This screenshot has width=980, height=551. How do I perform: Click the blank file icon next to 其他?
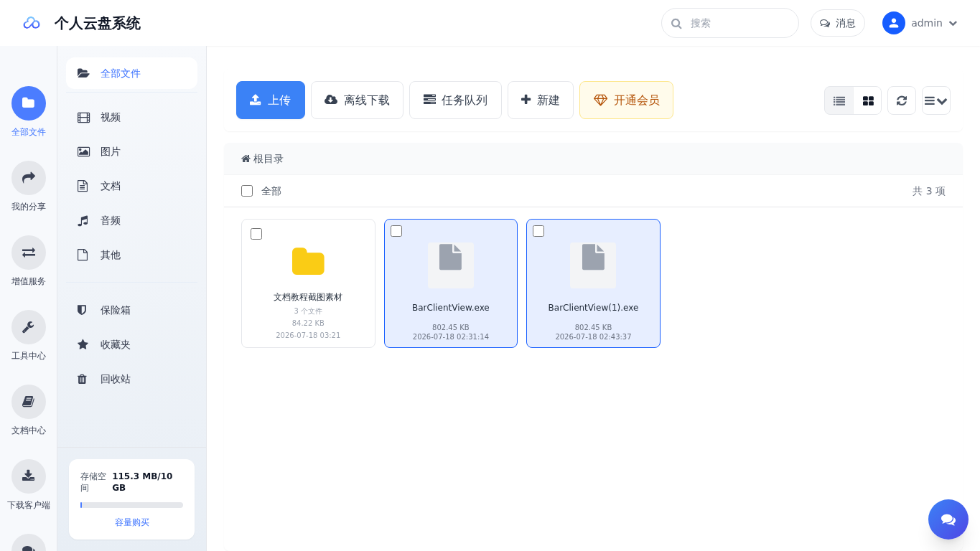tap(83, 255)
